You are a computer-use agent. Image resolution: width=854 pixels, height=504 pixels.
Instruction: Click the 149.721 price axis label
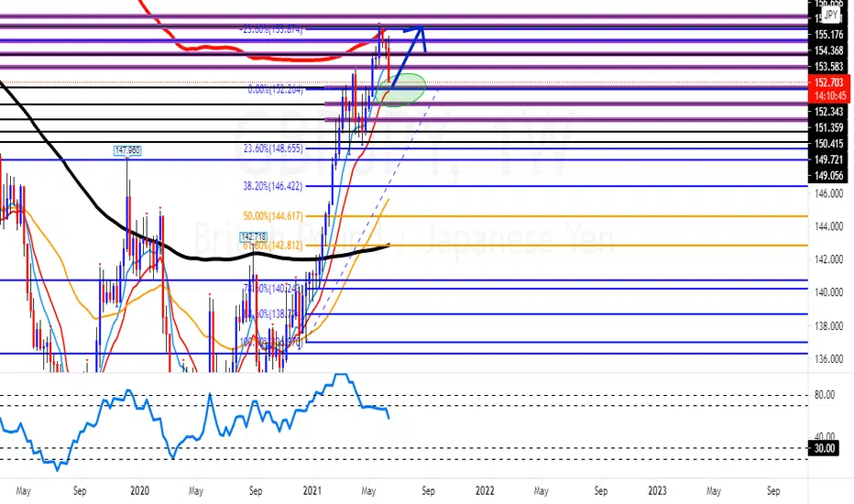(828, 159)
